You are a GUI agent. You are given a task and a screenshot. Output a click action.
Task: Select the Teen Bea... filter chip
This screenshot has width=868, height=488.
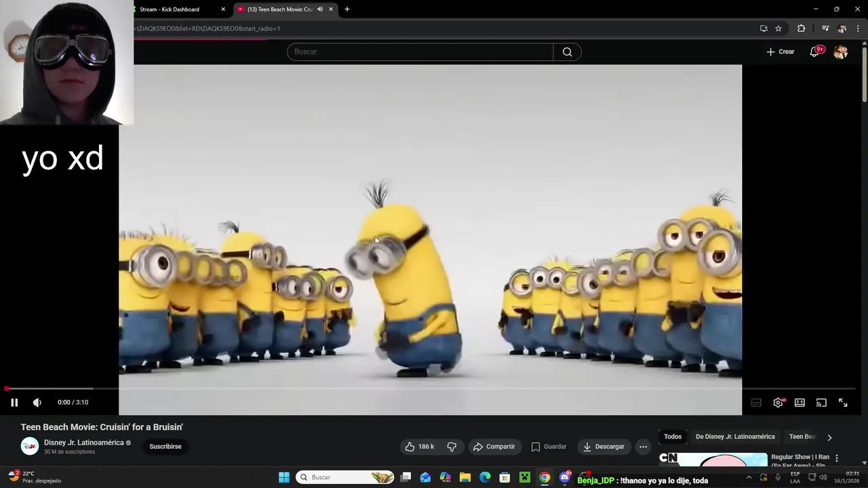[802, 436]
